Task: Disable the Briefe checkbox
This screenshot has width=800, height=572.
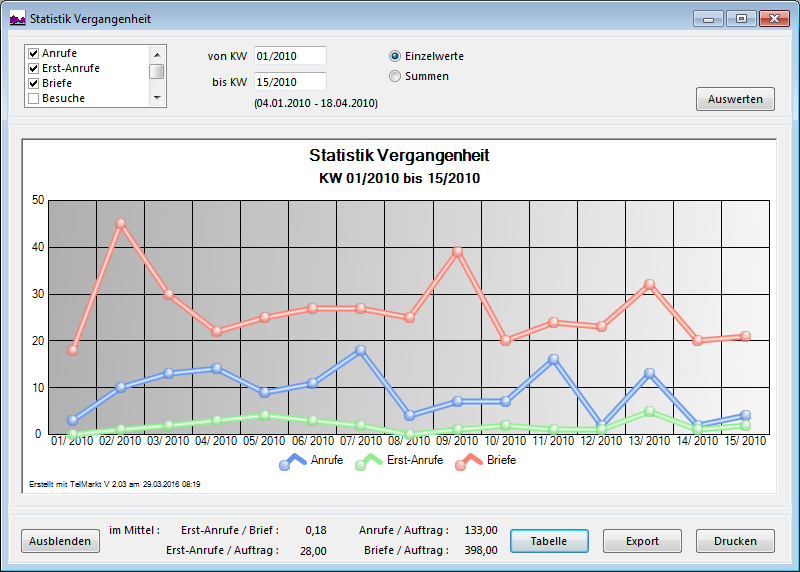Action: point(34,83)
